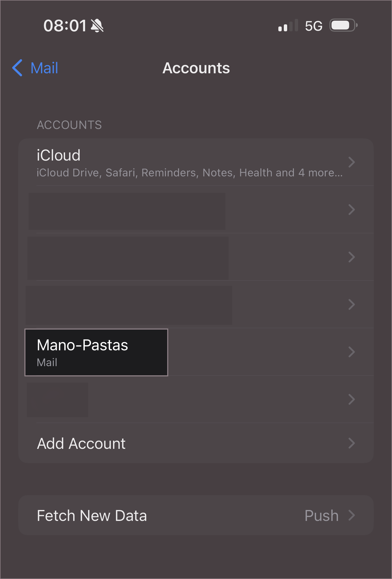Click the battery icon in status bar

click(343, 26)
